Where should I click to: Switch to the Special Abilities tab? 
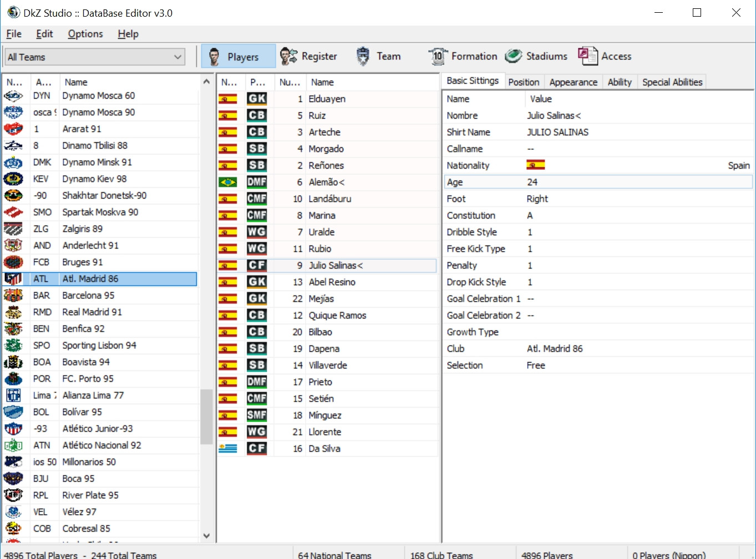coord(672,82)
